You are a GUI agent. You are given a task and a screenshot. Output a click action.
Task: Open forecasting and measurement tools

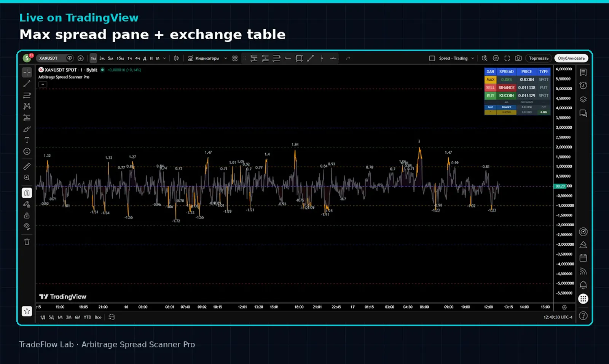coord(27,118)
